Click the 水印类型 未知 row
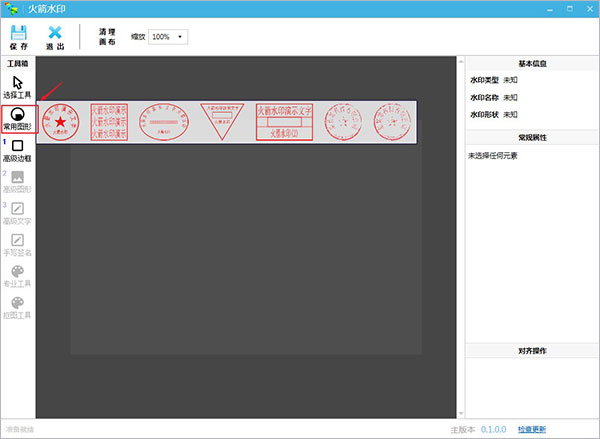 (x=494, y=80)
